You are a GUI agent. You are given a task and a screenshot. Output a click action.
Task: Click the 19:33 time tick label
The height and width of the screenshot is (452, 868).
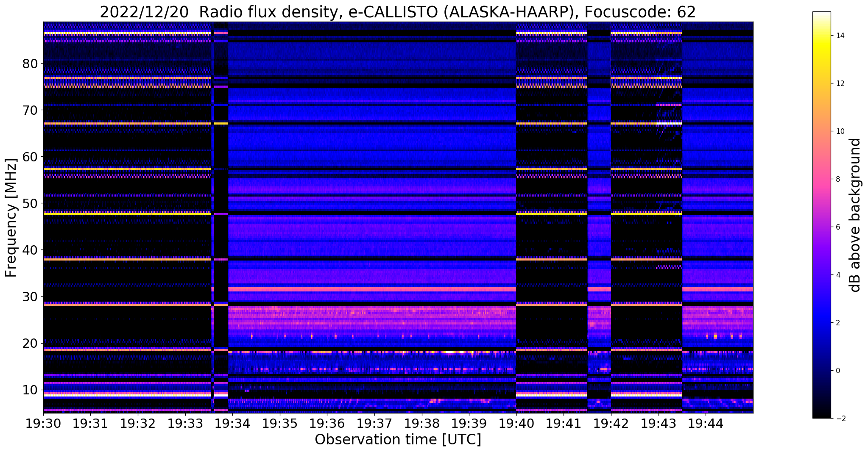tap(185, 423)
